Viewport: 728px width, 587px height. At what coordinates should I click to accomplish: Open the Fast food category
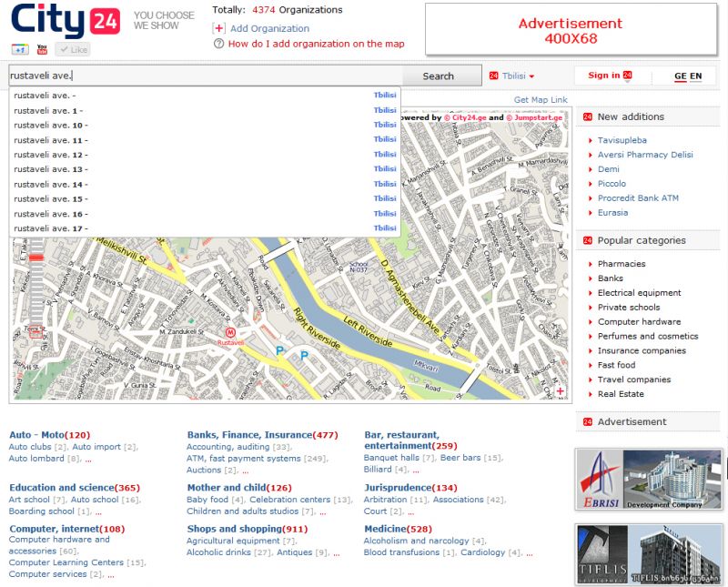click(616, 365)
